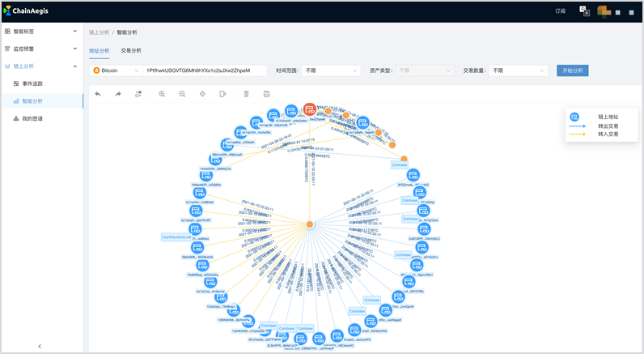This screenshot has width=644, height=354.
Task: Click the 订阅 link in header
Action: (x=561, y=11)
